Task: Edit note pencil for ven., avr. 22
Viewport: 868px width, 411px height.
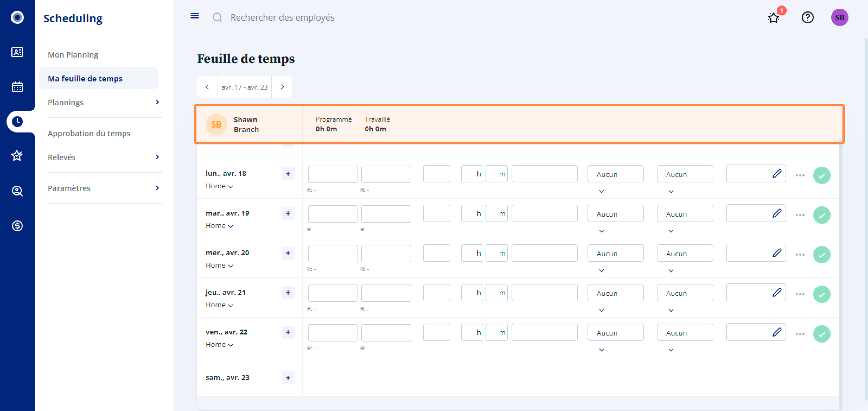Action: coord(777,332)
